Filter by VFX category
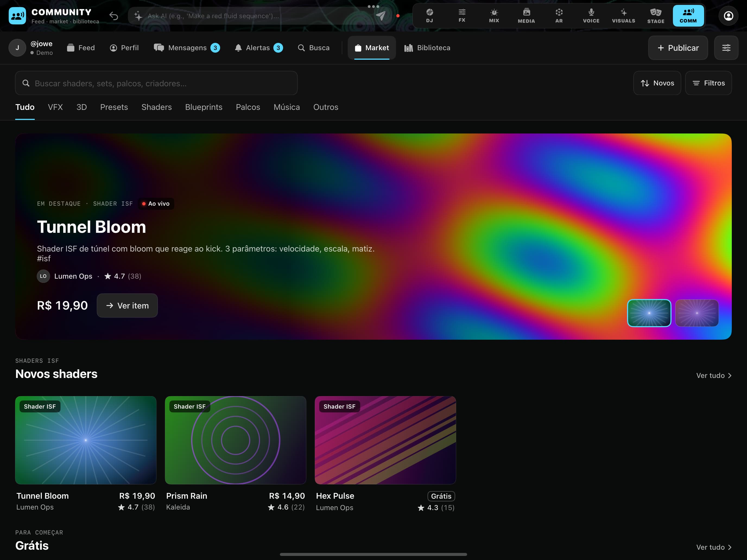 (55, 107)
